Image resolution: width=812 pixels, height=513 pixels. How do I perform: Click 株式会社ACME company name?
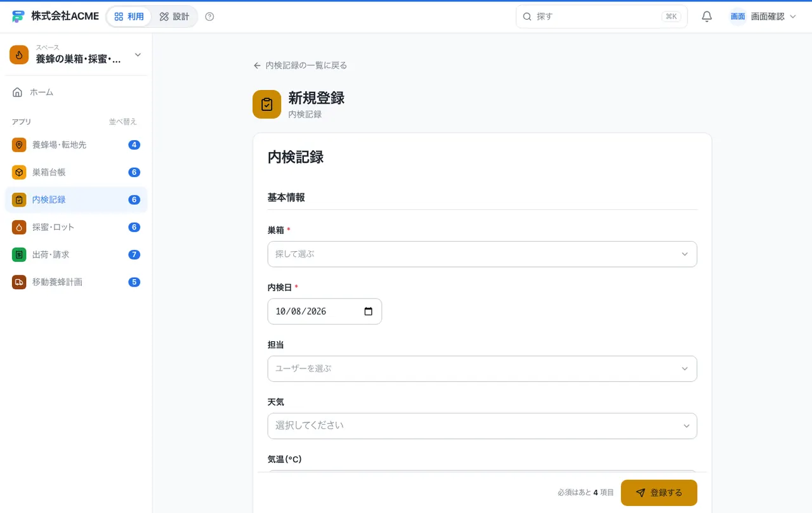point(65,16)
